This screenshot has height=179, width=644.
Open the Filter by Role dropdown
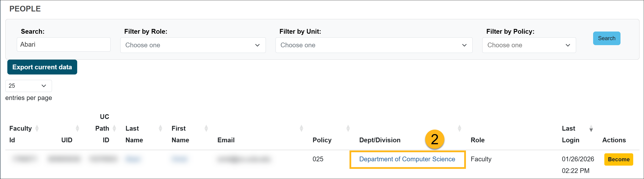pos(193,45)
